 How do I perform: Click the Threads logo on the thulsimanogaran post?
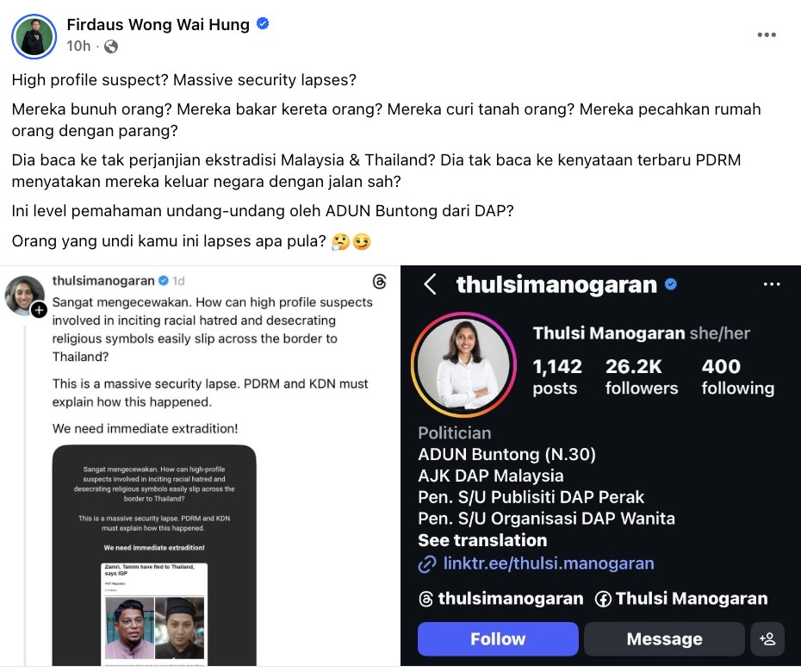point(379,282)
